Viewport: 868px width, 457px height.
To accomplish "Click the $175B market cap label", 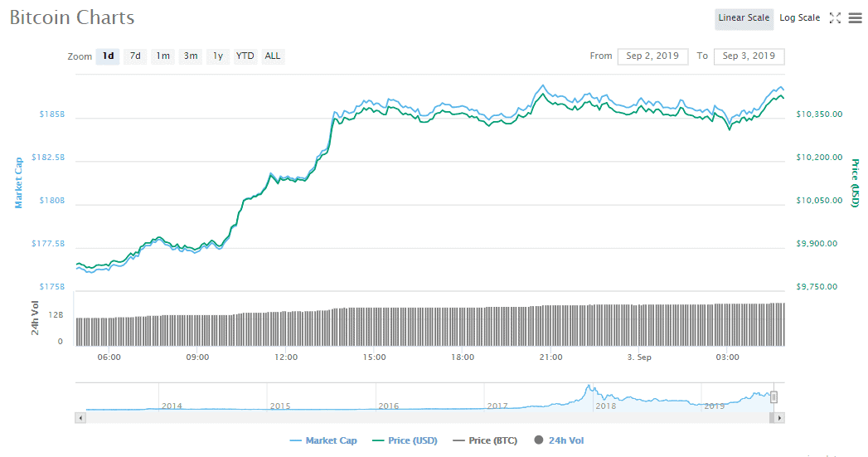I will tap(52, 287).
